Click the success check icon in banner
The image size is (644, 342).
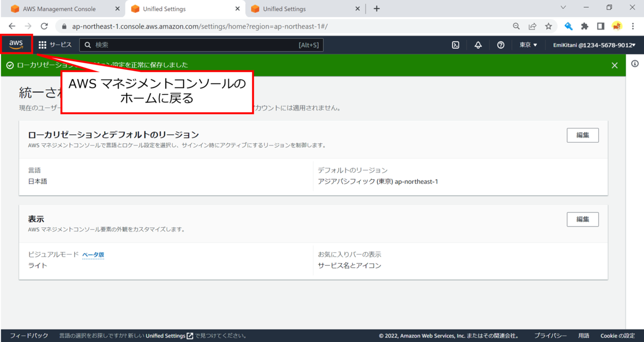pos(10,65)
